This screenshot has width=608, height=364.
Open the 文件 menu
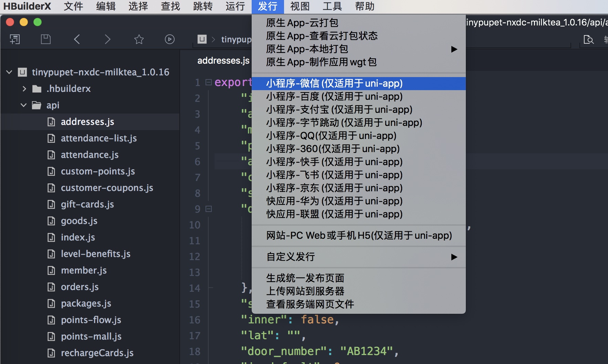tap(73, 7)
